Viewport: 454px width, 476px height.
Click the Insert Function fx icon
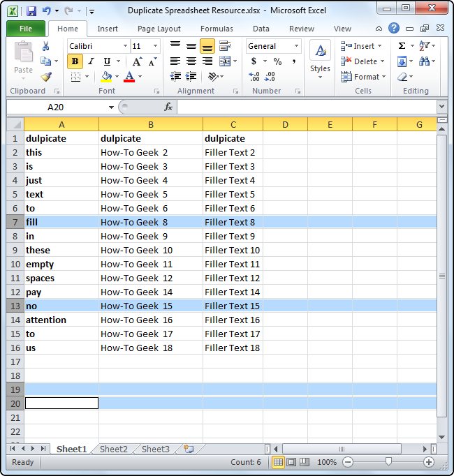click(168, 107)
